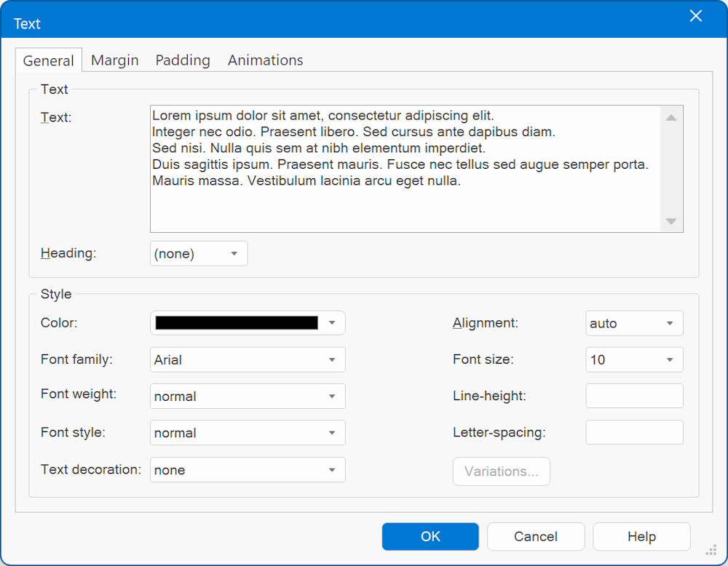Focus the Letter-spacing input field
Image resolution: width=728 pixels, height=566 pixels.
(x=634, y=432)
